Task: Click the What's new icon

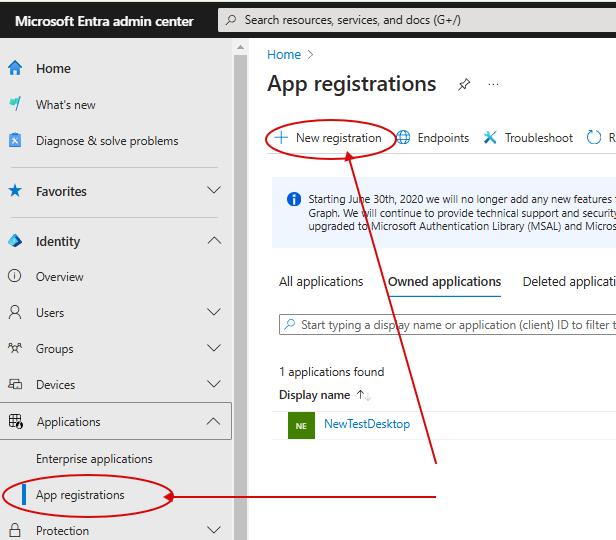Action: pos(15,104)
